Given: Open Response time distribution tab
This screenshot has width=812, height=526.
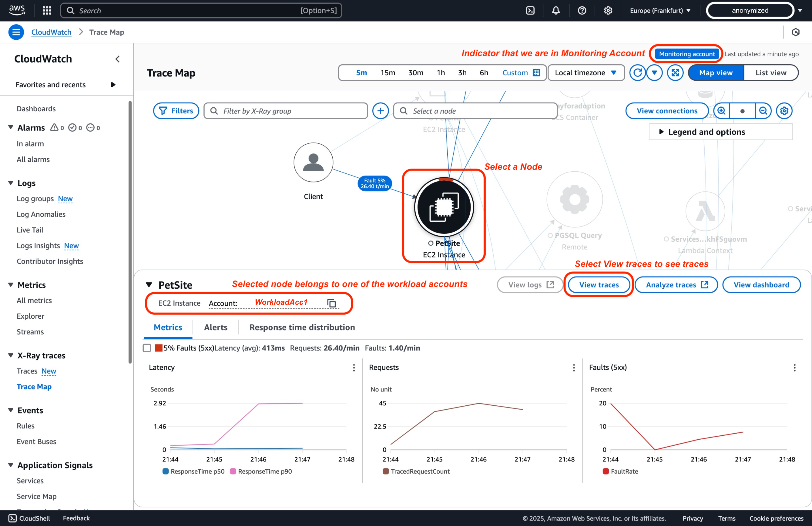Looking at the screenshot, I should 302,327.
